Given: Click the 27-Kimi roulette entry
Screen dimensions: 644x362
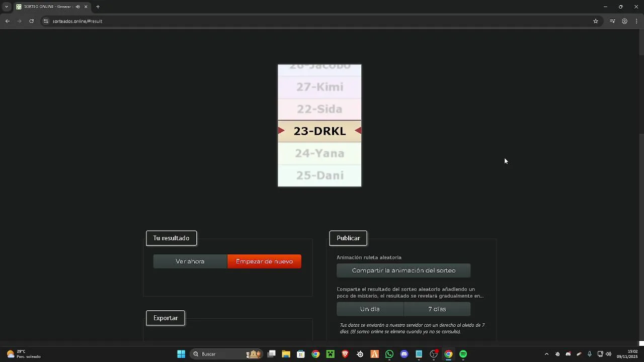Looking at the screenshot, I should (x=319, y=87).
